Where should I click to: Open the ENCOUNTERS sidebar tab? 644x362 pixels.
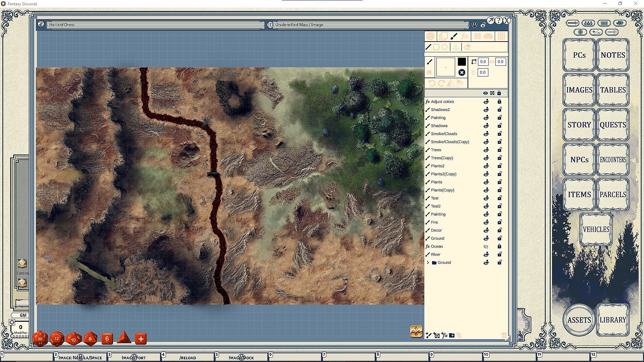point(613,160)
